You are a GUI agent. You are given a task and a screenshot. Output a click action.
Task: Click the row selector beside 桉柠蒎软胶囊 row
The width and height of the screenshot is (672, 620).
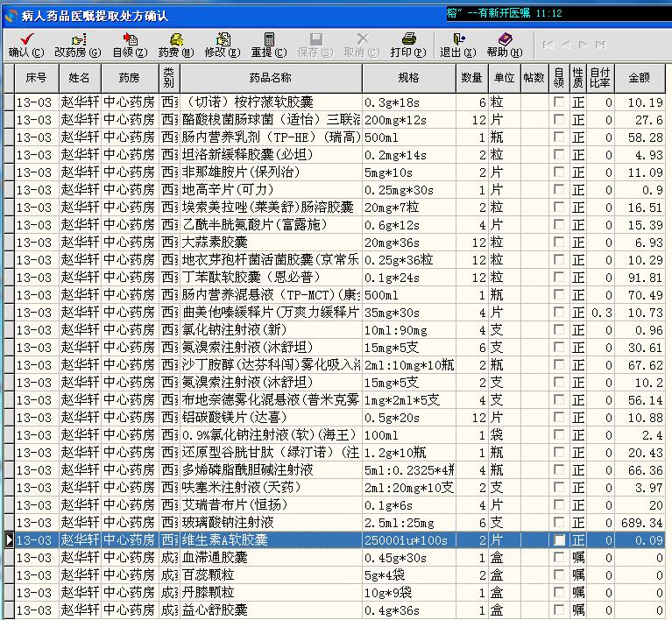pos(9,102)
